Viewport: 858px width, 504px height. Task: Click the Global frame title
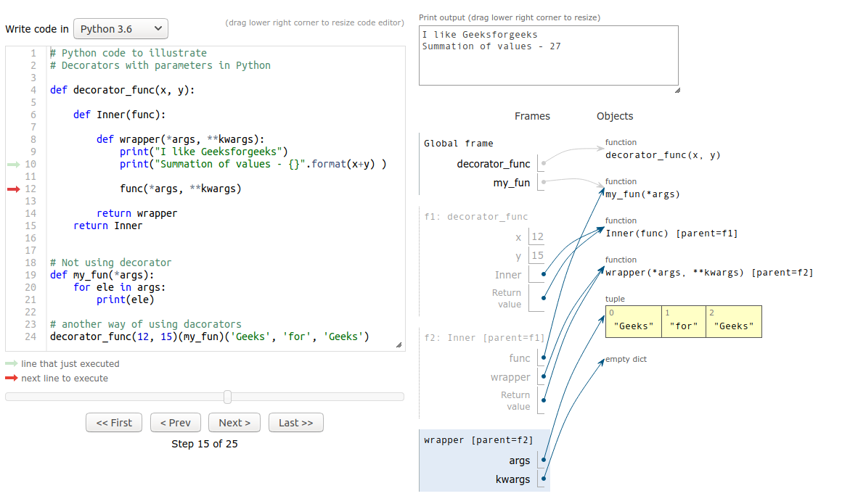[458, 144]
